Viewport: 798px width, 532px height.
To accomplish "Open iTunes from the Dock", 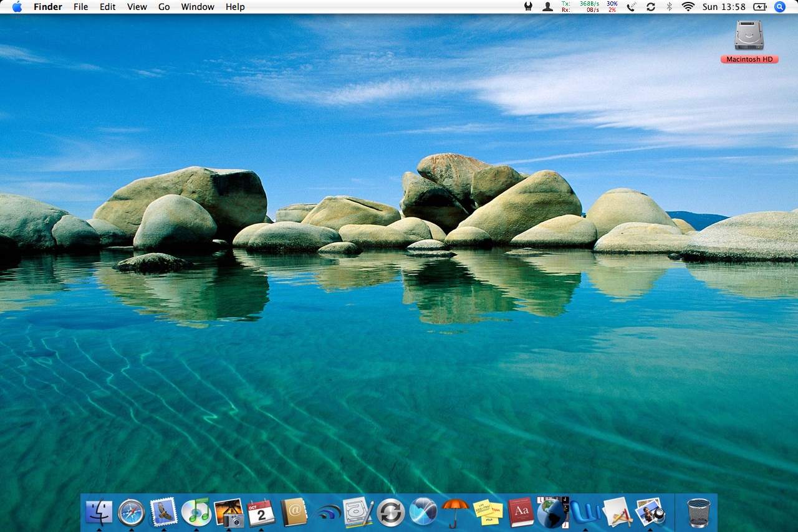I will [196, 512].
